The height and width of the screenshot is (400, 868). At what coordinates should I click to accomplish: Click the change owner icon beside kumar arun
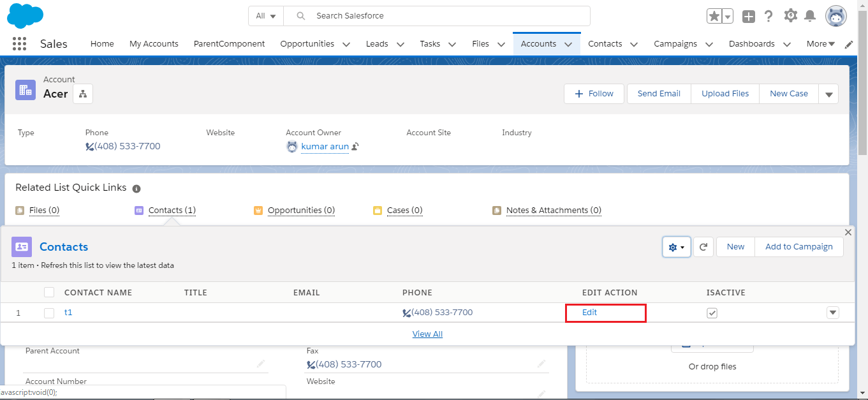coord(355,147)
